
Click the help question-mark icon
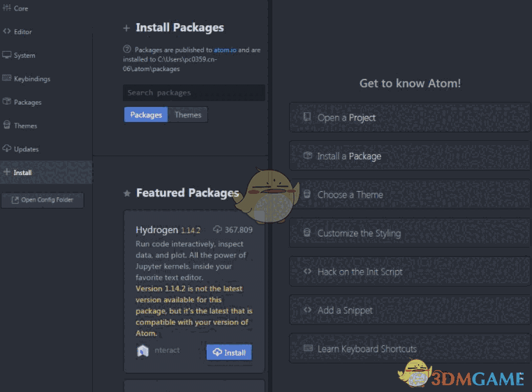point(127,49)
